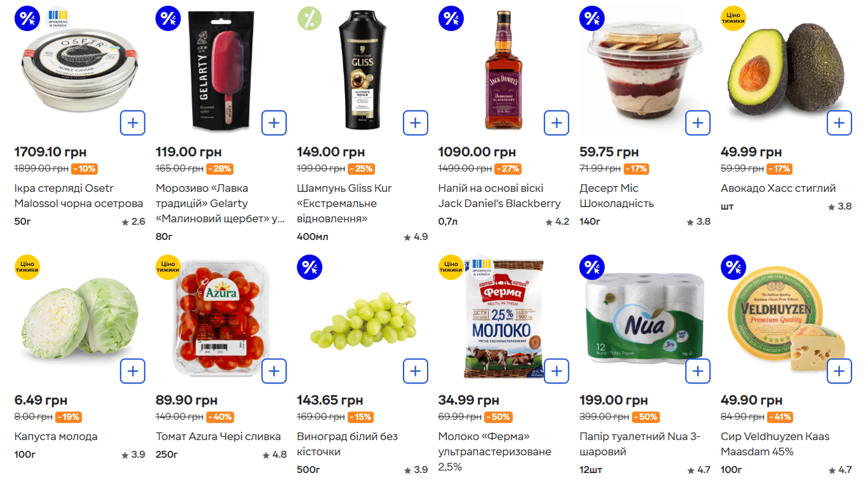Click Ціна тижня badge on the cabbage card

27,267
